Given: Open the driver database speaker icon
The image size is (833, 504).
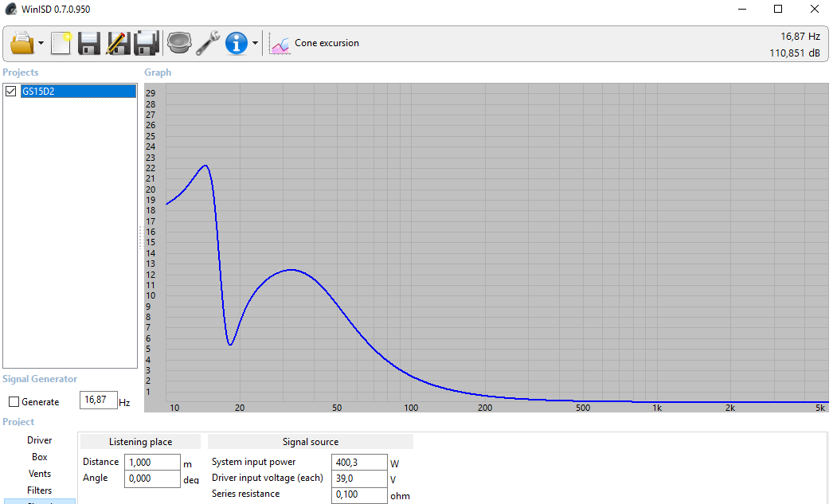Looking at the screenshot, I should click(x=179, y=43).
